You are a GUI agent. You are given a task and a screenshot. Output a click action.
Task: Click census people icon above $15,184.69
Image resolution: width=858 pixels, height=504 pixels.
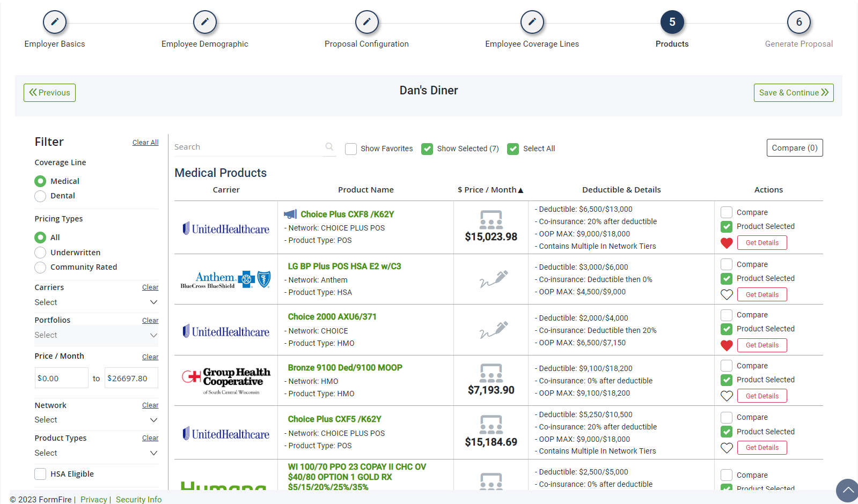coord(491,425)
